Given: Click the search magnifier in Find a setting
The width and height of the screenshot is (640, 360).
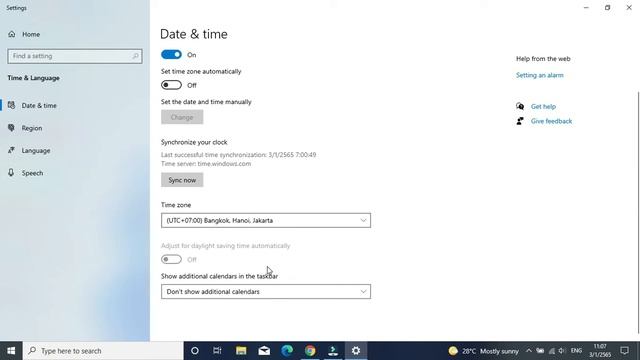Looking at the screenshot, I should tap(135, 56).
